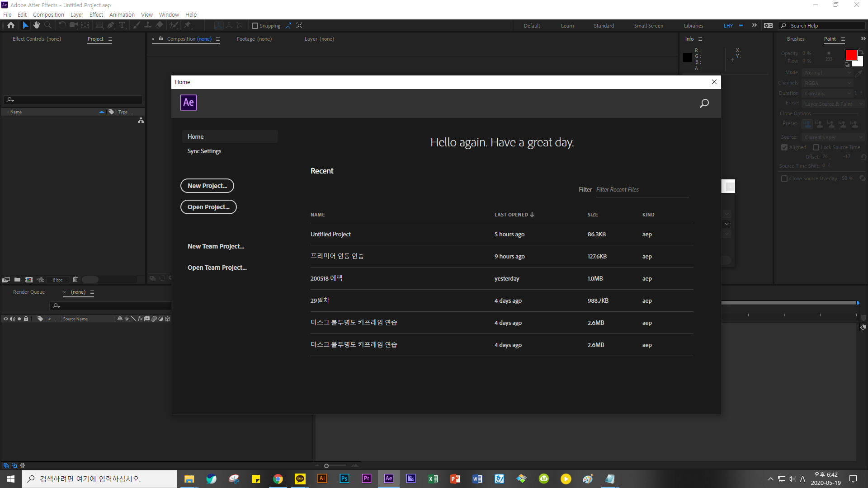Click the Open Project button
868x488 pixels.
pos(208,207)
